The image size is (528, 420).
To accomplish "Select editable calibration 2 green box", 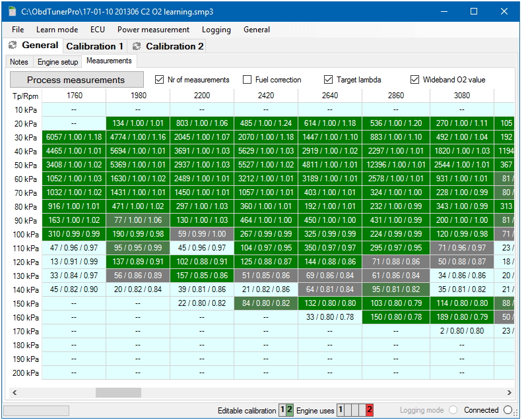I will [290, 410].
